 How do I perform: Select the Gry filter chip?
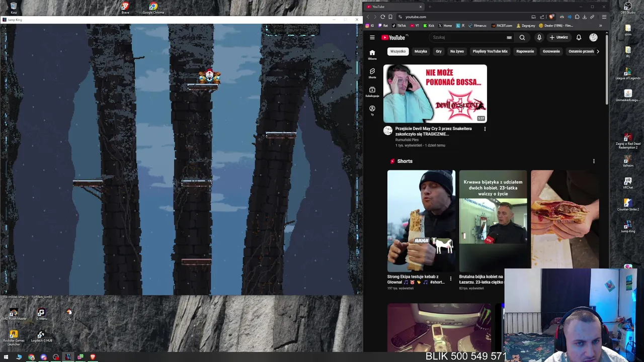pyautogui.click(x=439, y=51)
